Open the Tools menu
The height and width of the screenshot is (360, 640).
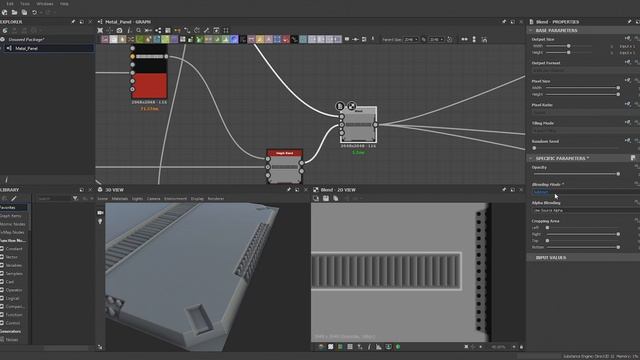24,4
